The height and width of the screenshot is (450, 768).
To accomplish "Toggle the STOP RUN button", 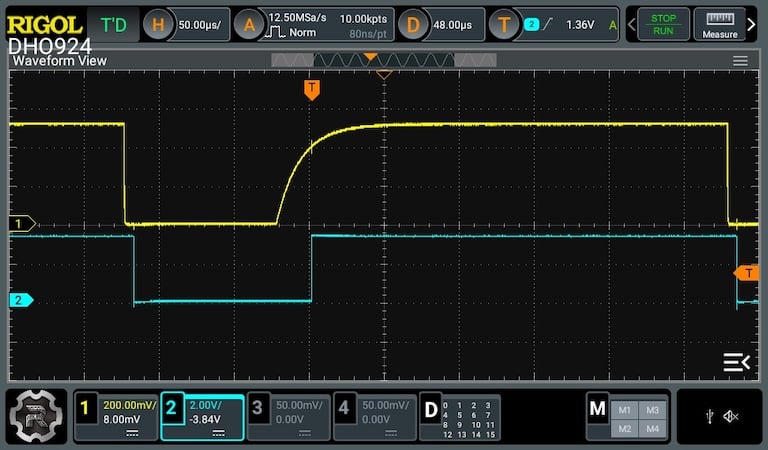I will coord(663,24).
